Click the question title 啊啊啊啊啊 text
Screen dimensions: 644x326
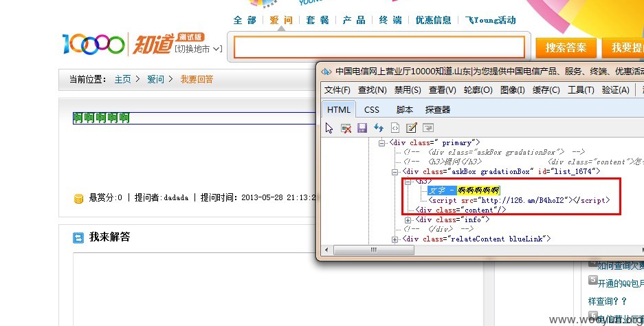102,118
